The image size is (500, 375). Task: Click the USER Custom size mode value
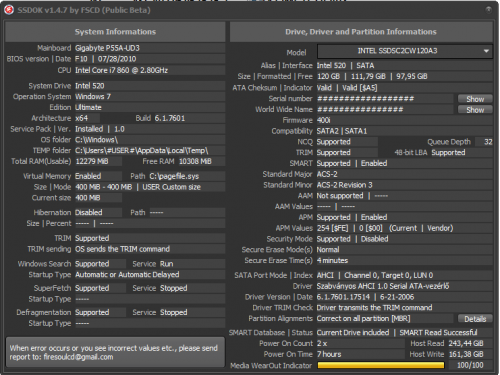[x=171, y=187]
